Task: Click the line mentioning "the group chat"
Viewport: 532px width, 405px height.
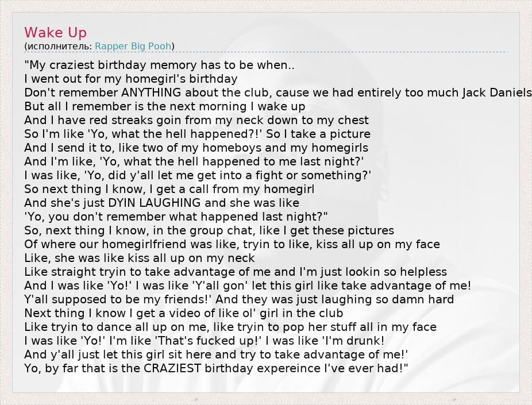Action: [209, 230]
